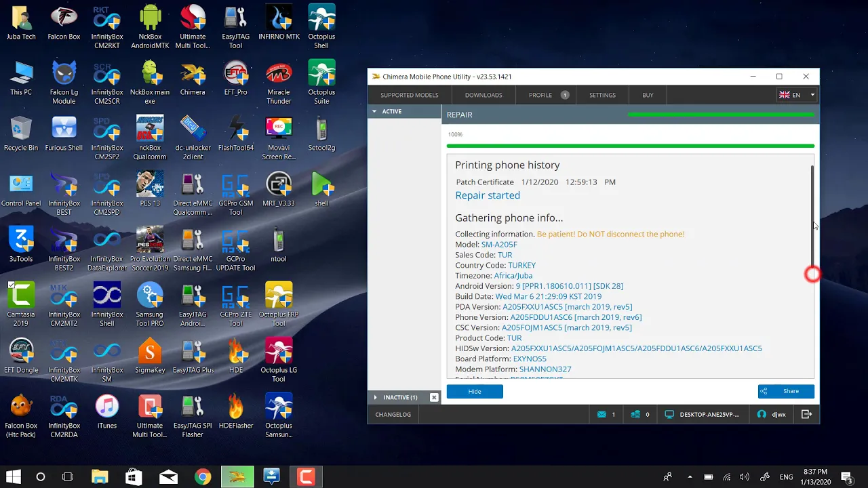Click the Board Platform value EXYNOS5
The width and height of the screenshot is (868, 488).
point(530,359)
